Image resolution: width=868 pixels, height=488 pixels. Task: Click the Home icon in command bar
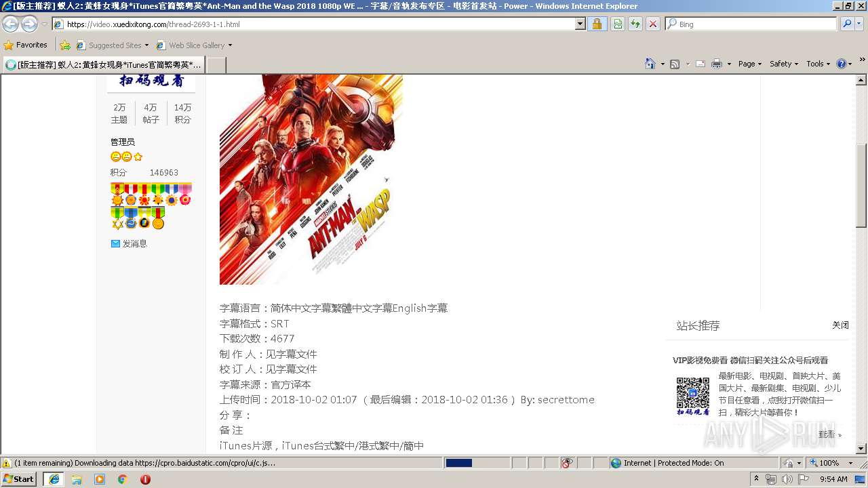pyautogui.click(x=650, y=64)
